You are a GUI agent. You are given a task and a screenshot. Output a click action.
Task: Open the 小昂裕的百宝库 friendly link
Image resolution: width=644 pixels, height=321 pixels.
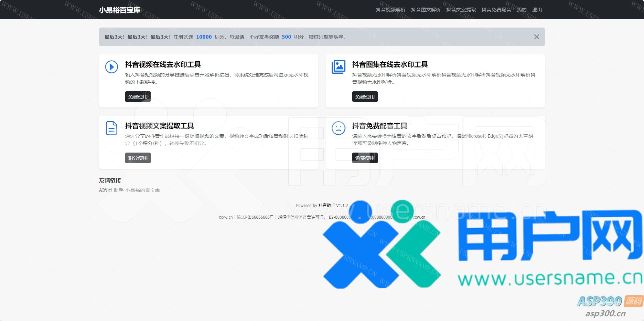click(142, 190)
